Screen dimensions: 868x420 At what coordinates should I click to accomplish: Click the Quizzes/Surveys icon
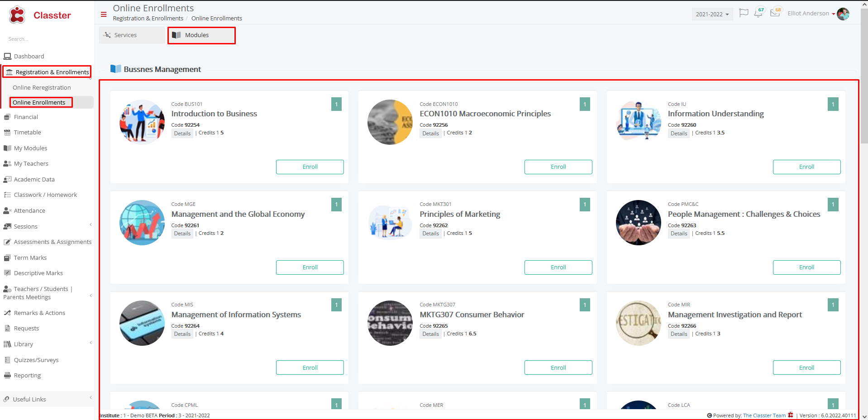click(x=7, y=360)
